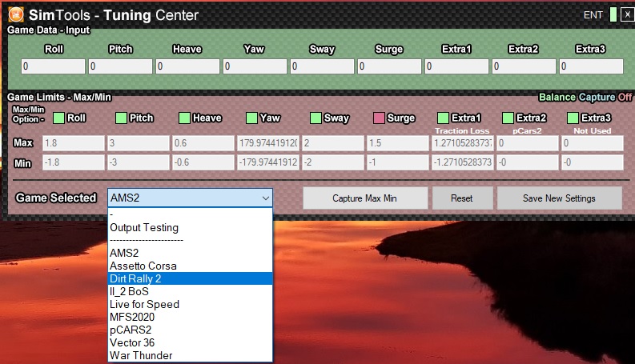Image resolution: width=635 pixels, height=364 pixels.
Task: Toggle Balance Capture Off label
Action: [585, 97]
